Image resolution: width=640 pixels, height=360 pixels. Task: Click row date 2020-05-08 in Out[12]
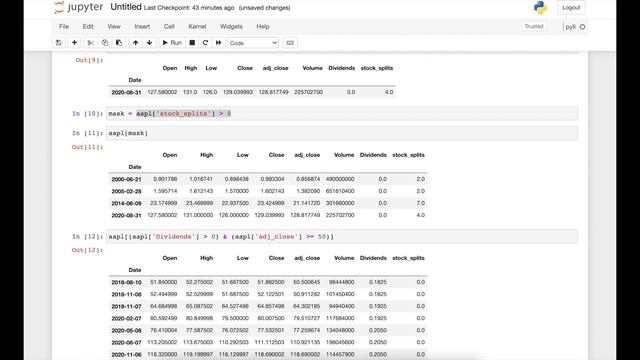(127, 331)
